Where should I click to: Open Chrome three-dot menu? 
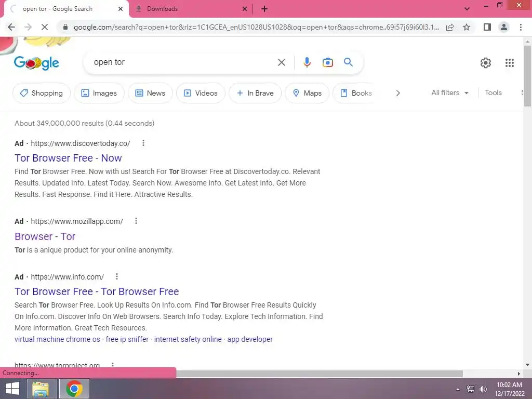point(521,27)
